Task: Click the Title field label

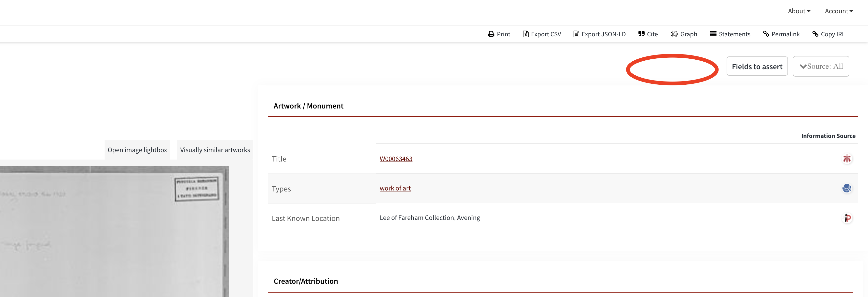Action: click(x=279, y=159)
